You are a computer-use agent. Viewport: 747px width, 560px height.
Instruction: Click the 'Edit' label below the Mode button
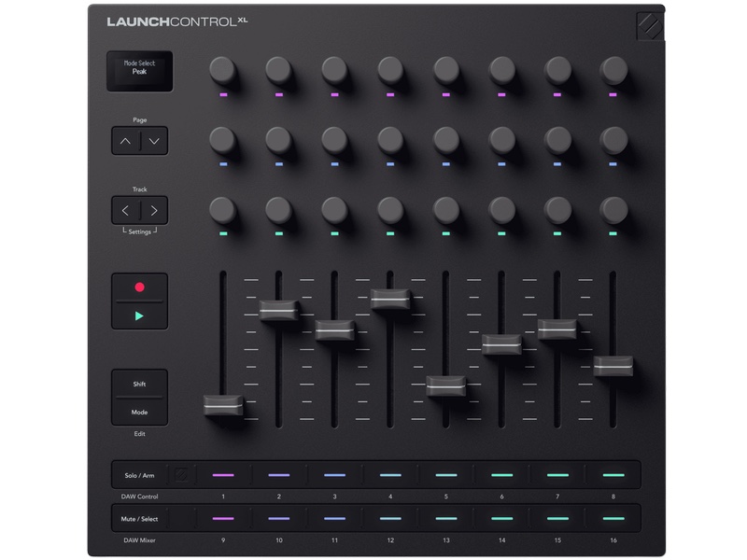(139, 434)
